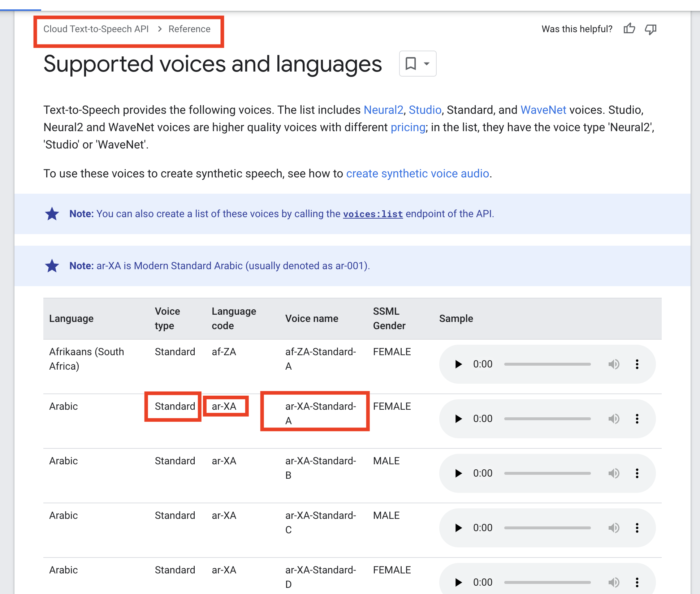Screen dimensions: 700x594
Task: Play the ar-XA-Standard-D voice sample
Action: coord(458,582)
